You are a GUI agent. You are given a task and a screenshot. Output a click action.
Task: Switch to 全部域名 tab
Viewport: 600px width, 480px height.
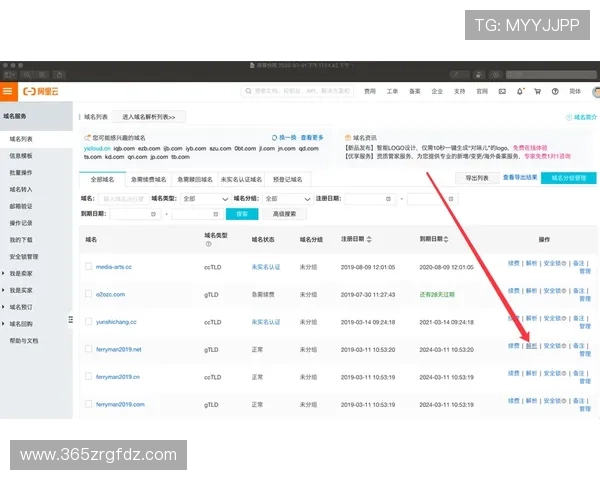(x=102, y=179)
